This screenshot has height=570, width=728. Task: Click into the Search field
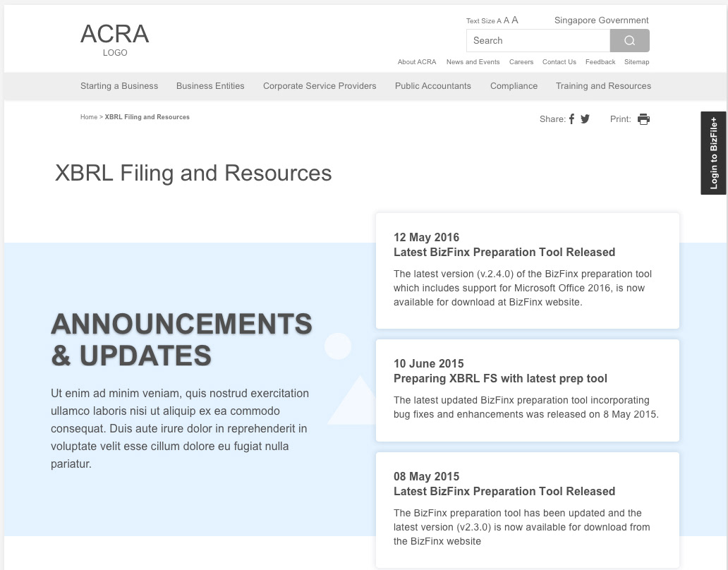(x=538, y=40)
